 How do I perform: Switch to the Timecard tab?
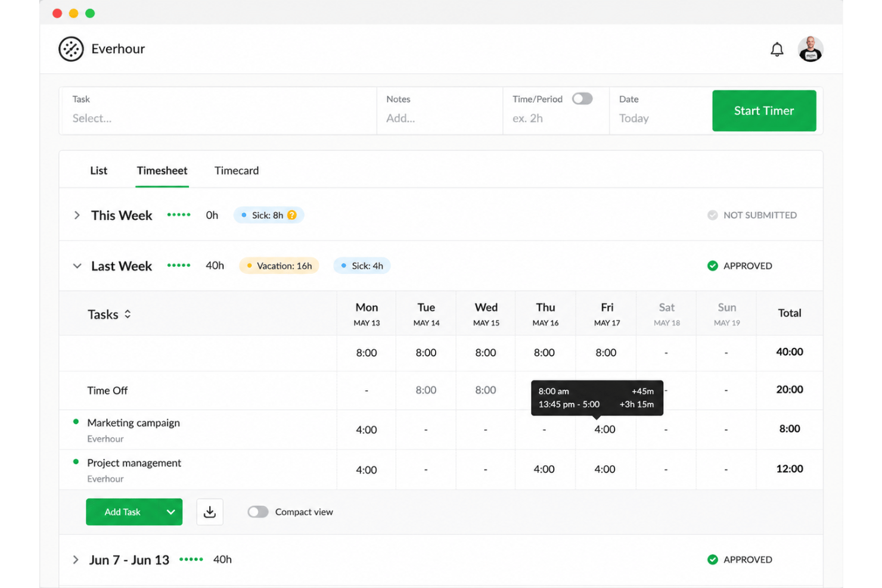237,170
